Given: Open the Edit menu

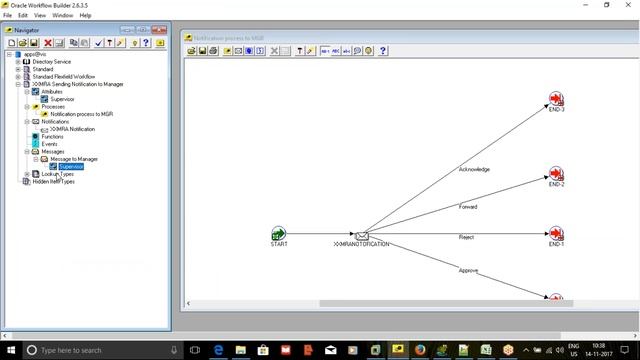Looking at the screenshot, I should (23, 15).
